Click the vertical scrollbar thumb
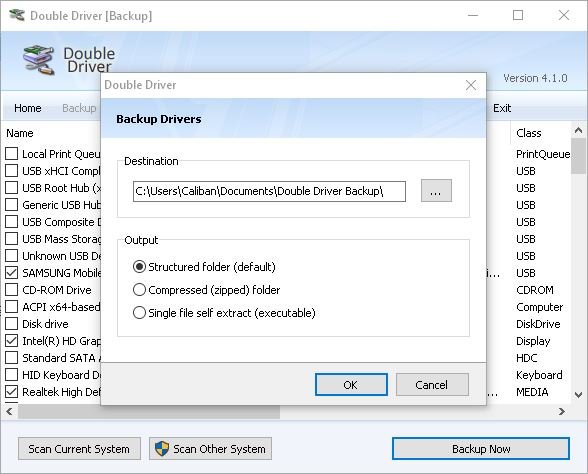 [x=578, y=156]
